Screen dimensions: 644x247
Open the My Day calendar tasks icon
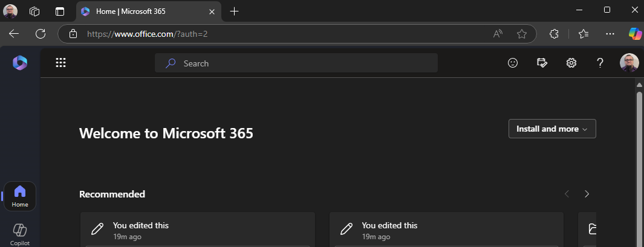pos(542,63)
